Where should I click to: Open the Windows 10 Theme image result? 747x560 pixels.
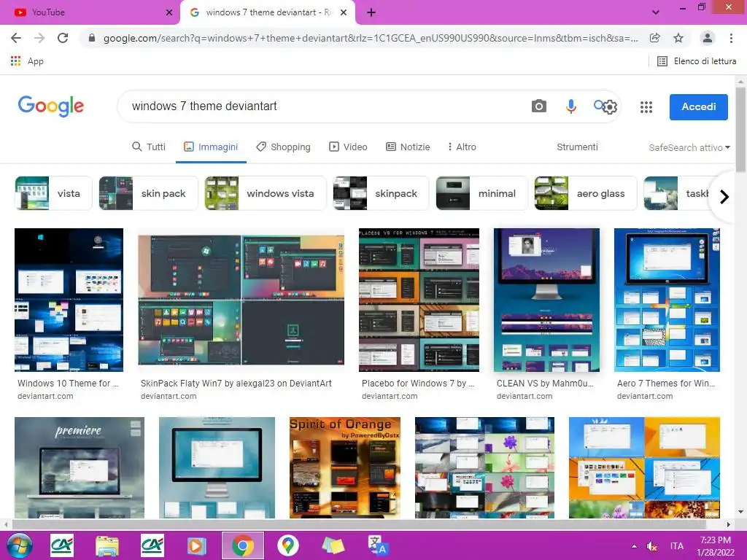pyautogui.click(x=69, y=300)
